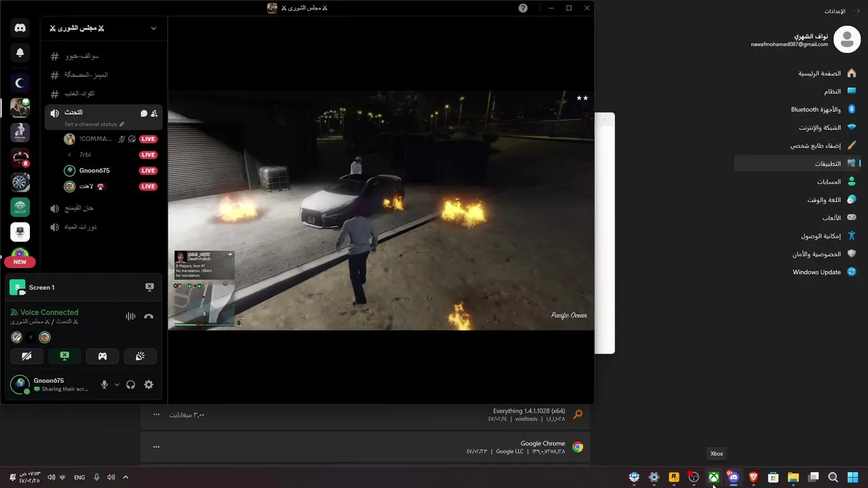Click the shared GTA stream video

click(380, 210)
